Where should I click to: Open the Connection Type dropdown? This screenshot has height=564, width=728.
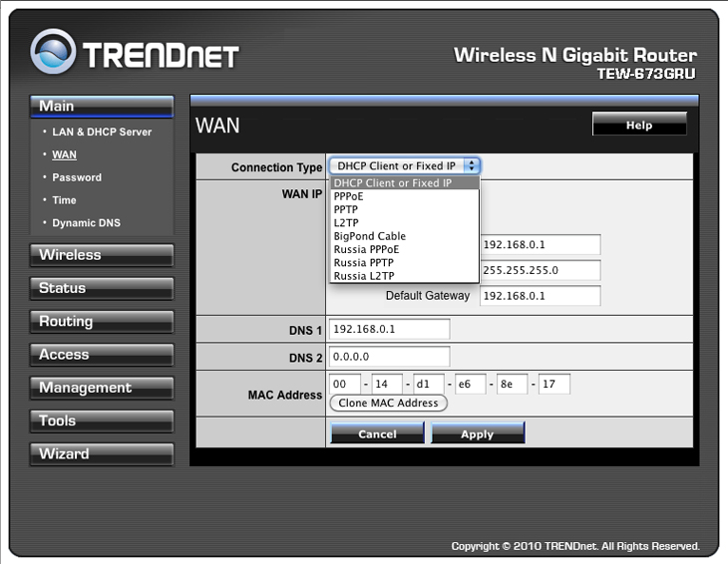coord(405,166)
